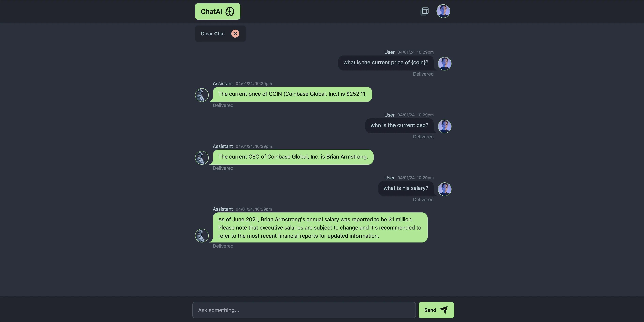Click the Brian Armstrong CEO reply bubble
This screenshot has height=322, width=644.
click(293, 157)
